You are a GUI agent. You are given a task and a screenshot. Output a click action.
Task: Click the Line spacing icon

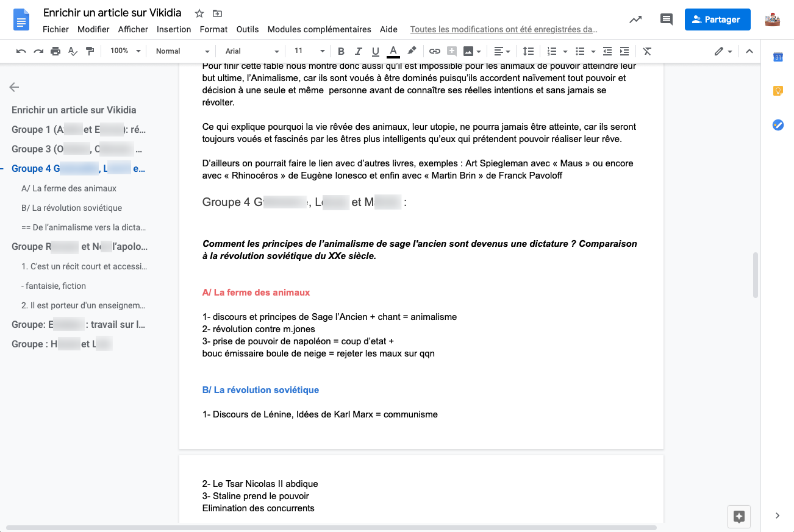tap(528, 51)
